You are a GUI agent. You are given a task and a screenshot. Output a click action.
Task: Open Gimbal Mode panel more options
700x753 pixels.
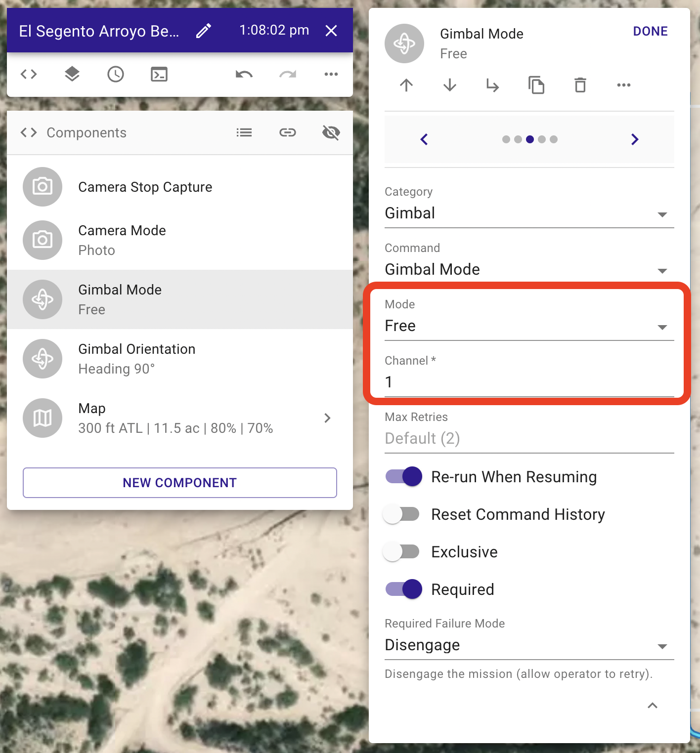(x=624, y=85)
